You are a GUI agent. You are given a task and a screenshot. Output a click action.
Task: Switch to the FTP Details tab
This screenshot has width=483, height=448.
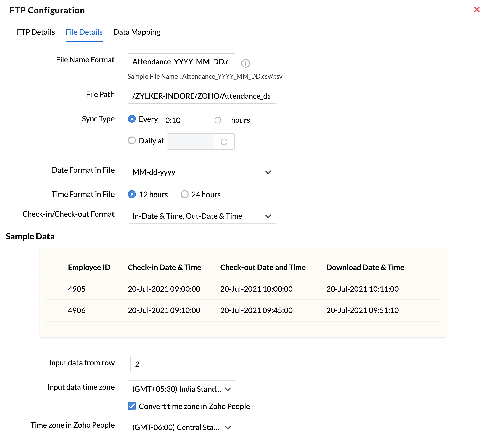(36, 32)
